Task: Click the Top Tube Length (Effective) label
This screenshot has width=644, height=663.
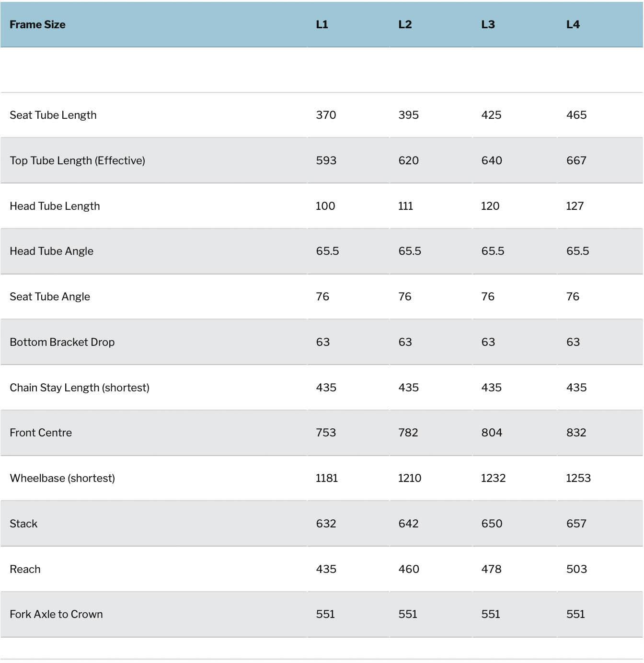Action: [x=77, y=160]
